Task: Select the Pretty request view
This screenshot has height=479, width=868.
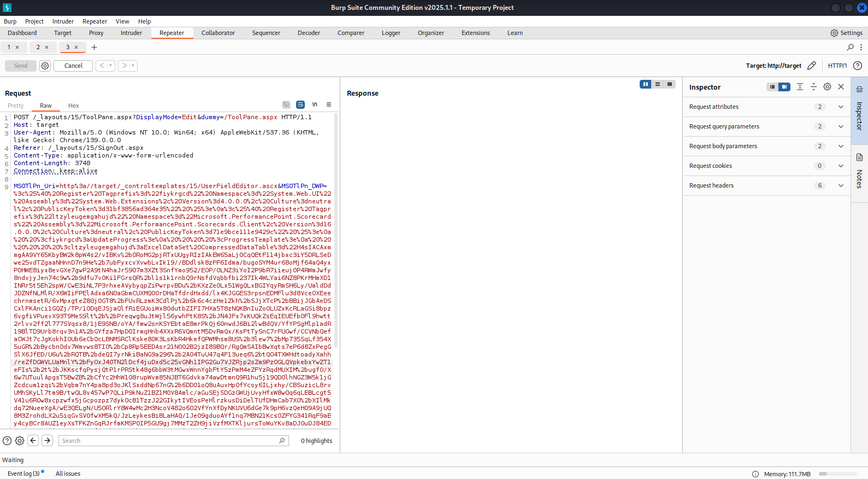Action: click(x=16, y=106)
